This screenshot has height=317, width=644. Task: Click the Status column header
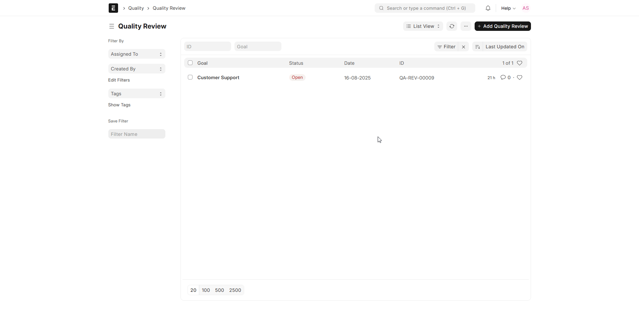tap(296, 63)
